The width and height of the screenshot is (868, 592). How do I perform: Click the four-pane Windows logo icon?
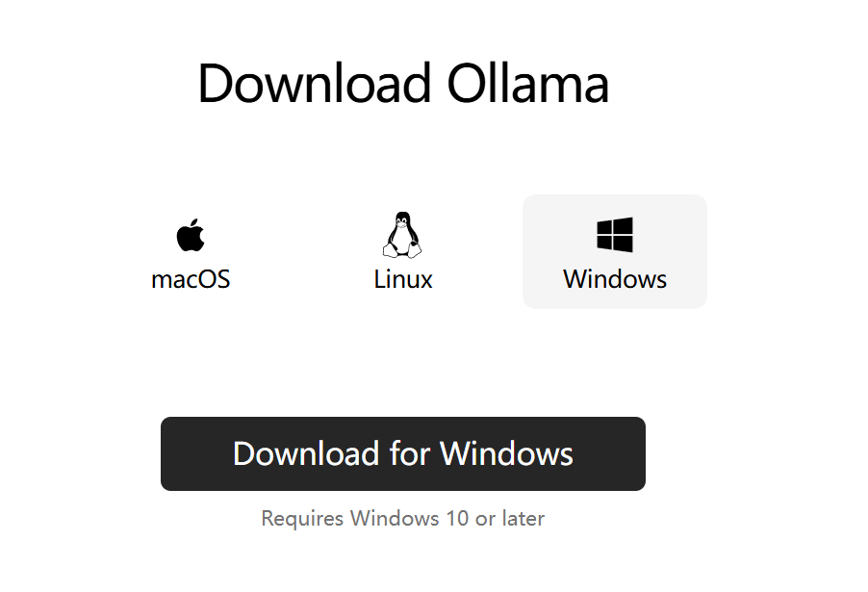coord(615,235)
